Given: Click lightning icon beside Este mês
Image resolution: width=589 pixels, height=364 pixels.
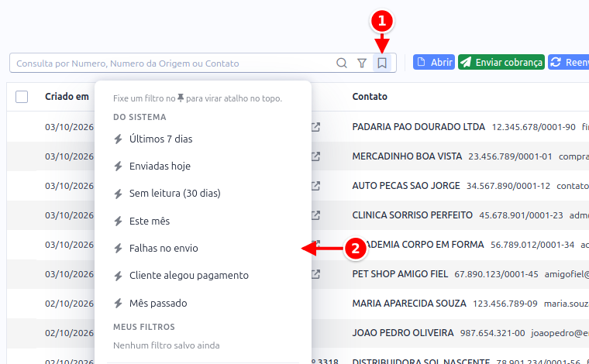Looking at the screenshot, I should click(x=119, y=221).
